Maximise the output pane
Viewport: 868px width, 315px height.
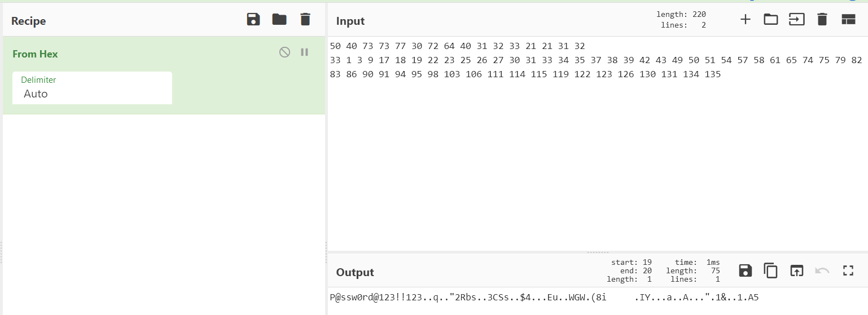(848, 270)
